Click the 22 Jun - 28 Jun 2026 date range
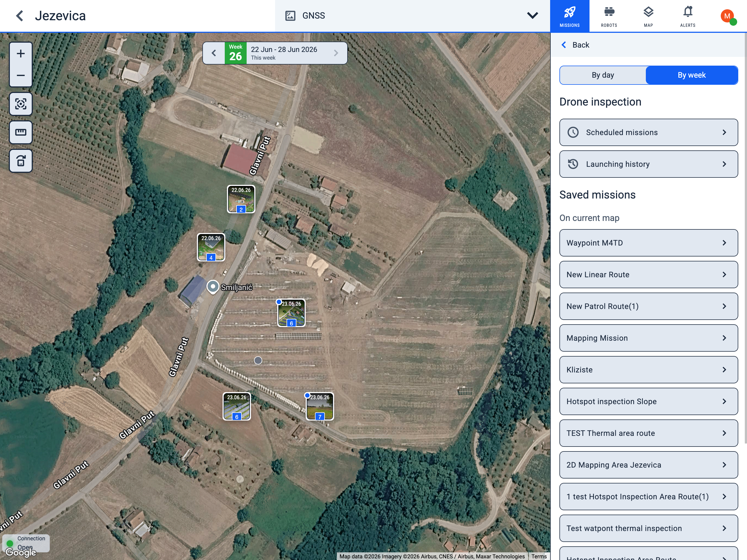Image resolution: width=747 pixels, height=560 pixels. tap(284, 49)
